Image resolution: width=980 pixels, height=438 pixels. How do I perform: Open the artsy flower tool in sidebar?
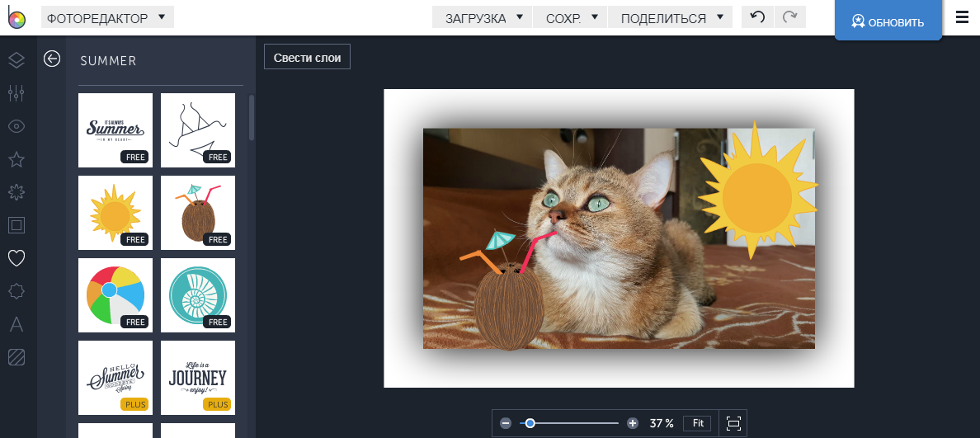(x=16, y=192)
